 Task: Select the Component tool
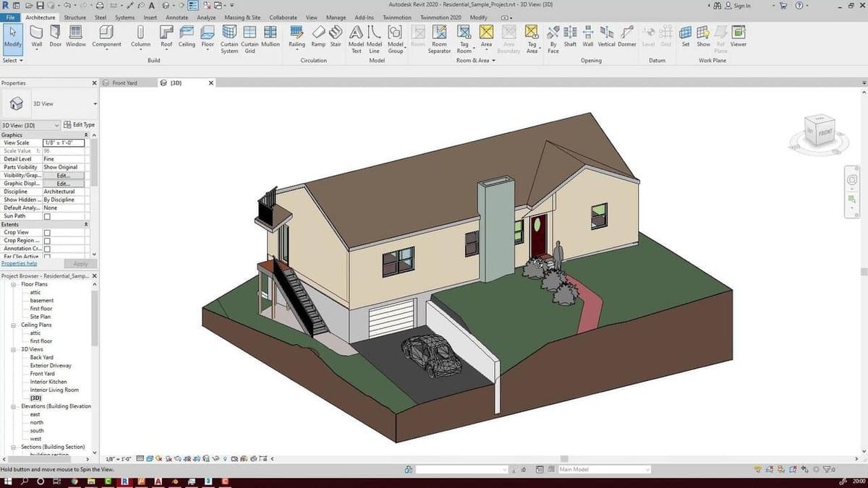(x=106, y=38)
